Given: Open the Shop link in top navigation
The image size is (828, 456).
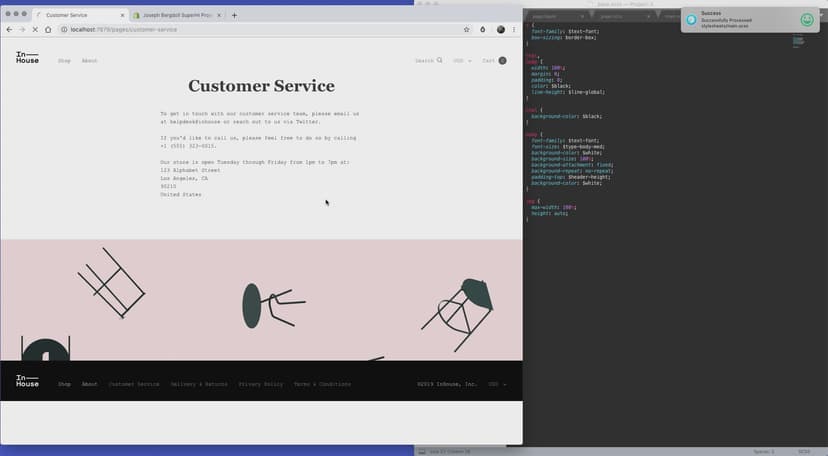Looking at the screenshot, I should 64,61.
